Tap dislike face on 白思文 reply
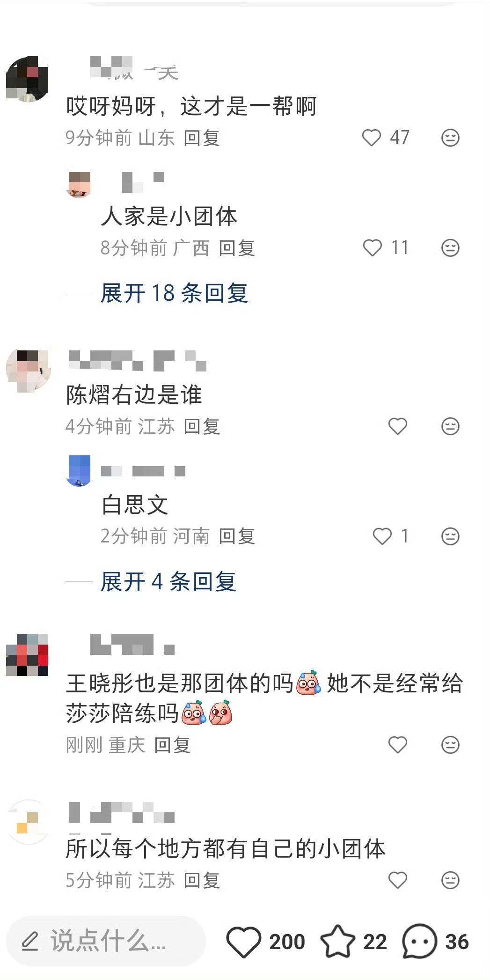This screenshot has width=490, height=980. click(x=450, y=536)
